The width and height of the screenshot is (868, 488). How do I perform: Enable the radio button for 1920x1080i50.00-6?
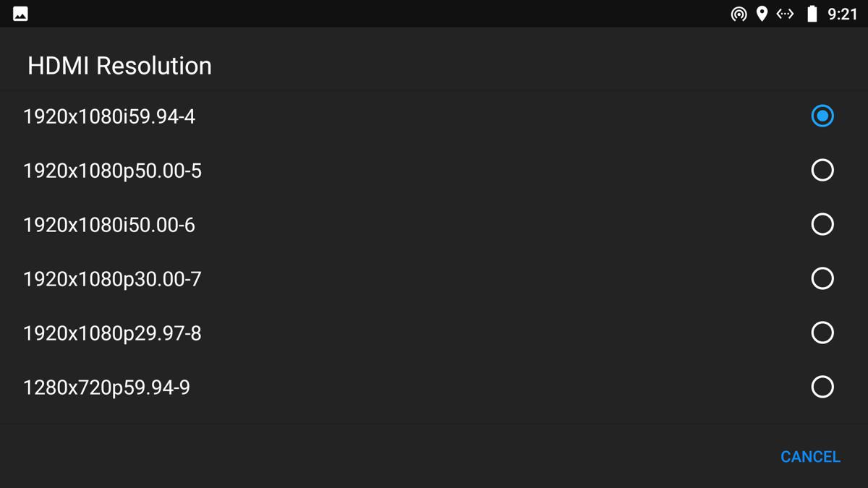pos(822,224)
